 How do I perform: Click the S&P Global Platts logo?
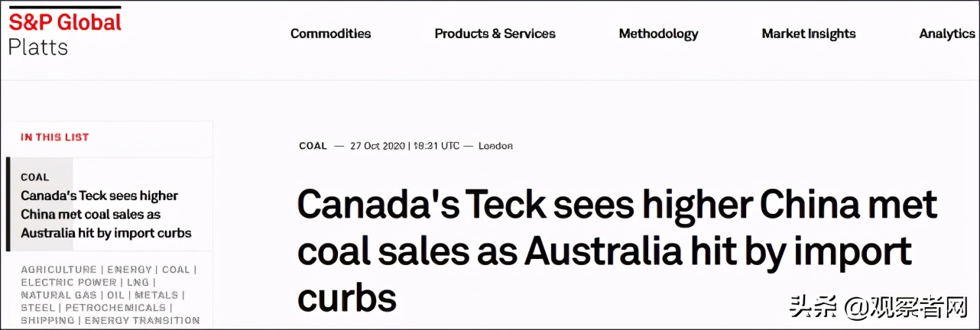(64, 34)
